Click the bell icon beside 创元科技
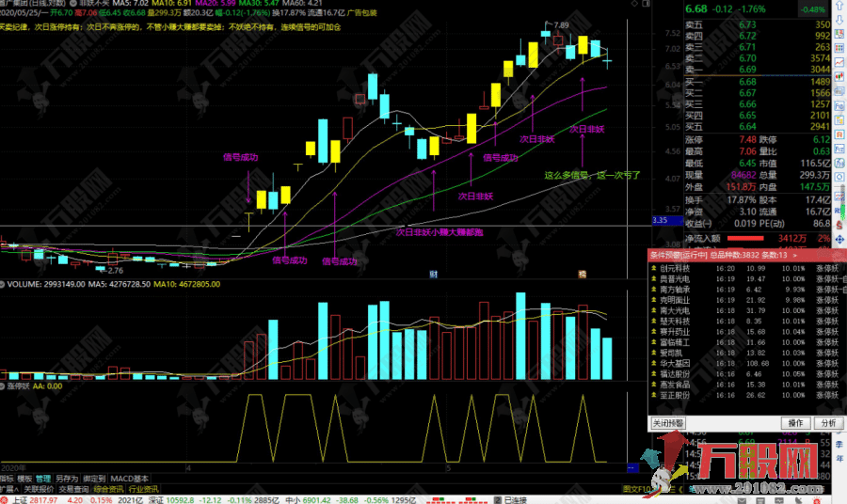This screenshot has width=847, height=504. tap(654, 268)
